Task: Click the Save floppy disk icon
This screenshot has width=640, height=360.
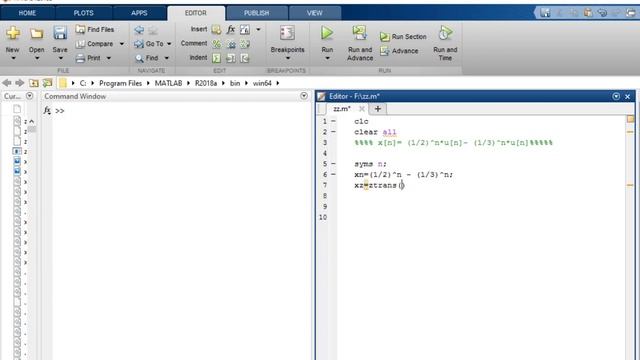Action: [x=60, y=33]
